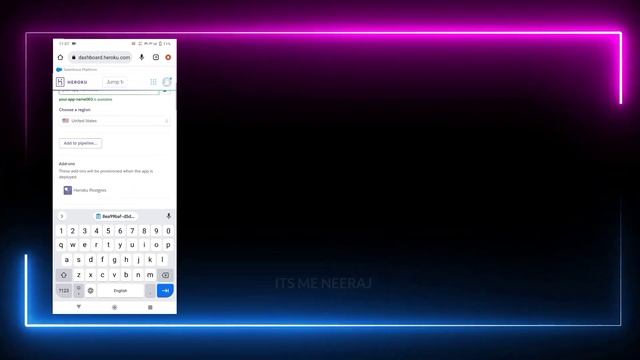The image size is (640, 360).
Task: Tap the Android recent apps button
Action: 150,307
